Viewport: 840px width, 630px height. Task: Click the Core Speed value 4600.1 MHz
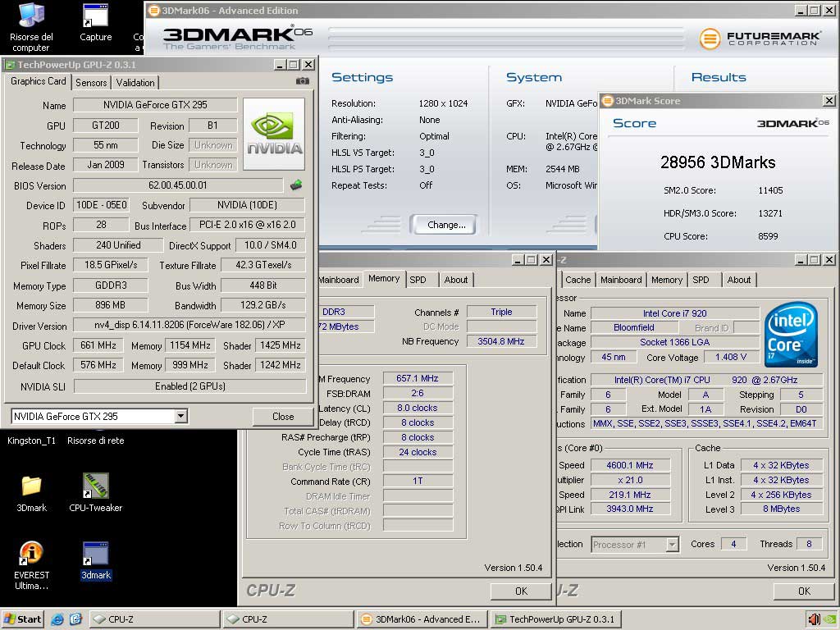(630, 465)
